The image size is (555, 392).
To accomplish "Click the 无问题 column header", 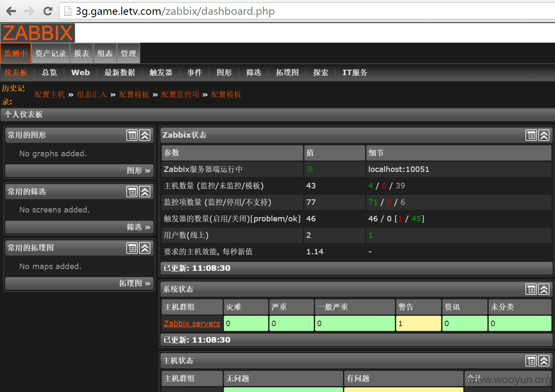I will (x=283, y=378).
